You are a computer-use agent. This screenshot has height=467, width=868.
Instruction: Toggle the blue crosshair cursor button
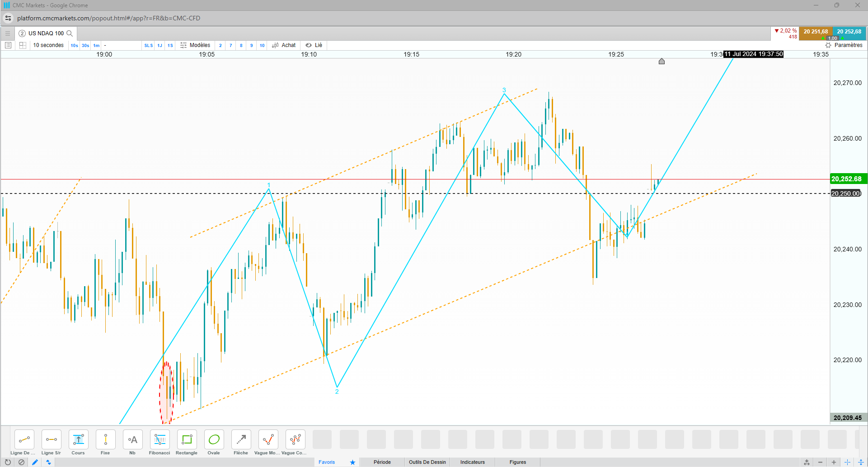click(848, 462)
